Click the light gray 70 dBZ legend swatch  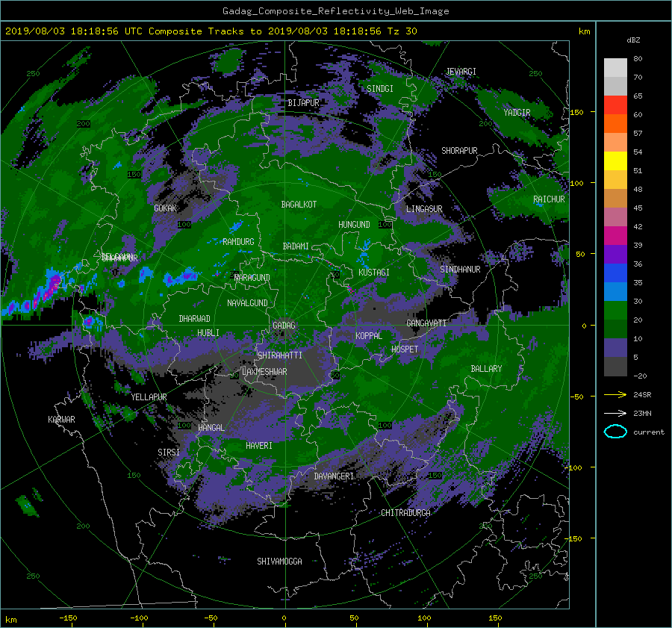615,68
